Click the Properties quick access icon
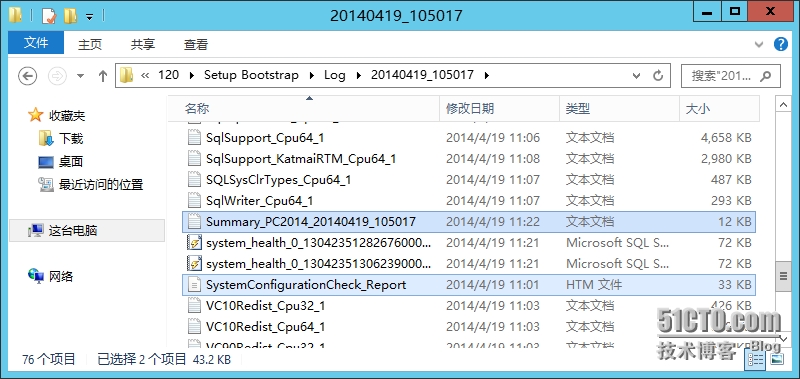This screenshot has width=800, height=379. click(x=48, y=15)
